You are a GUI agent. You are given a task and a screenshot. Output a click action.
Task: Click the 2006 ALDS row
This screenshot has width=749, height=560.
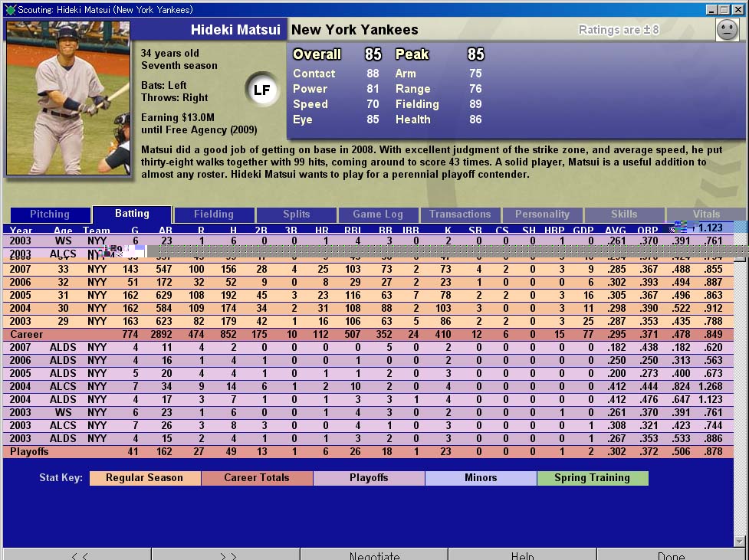click(x=368, y=361)
